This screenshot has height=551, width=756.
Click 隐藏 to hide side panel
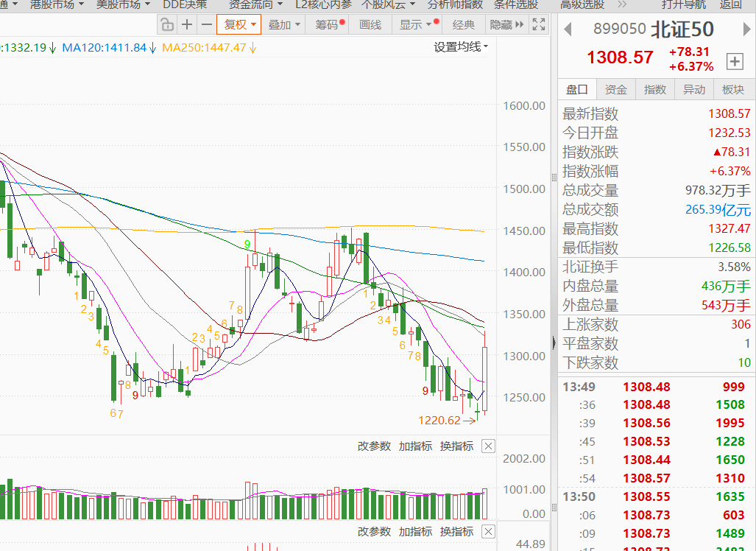(506, 24)
